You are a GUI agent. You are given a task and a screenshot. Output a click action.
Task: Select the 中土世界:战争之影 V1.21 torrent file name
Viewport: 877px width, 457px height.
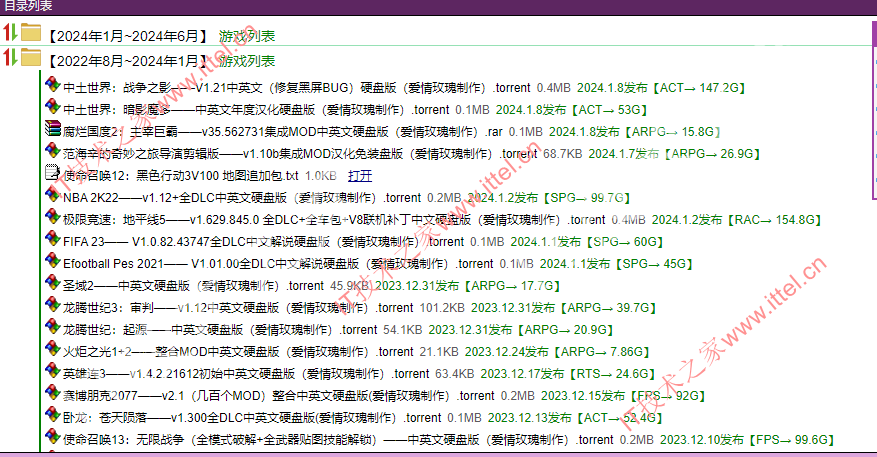point(296,88)
